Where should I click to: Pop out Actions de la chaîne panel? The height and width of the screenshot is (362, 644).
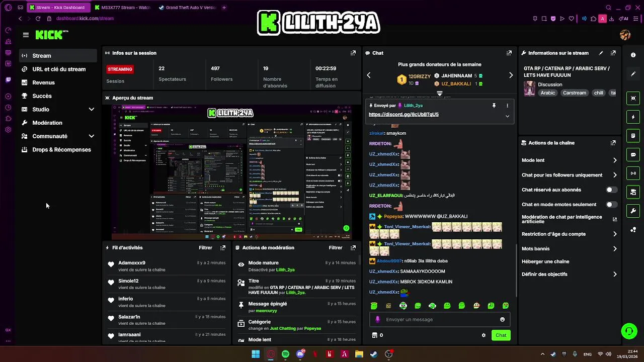(x=613, y=143)
